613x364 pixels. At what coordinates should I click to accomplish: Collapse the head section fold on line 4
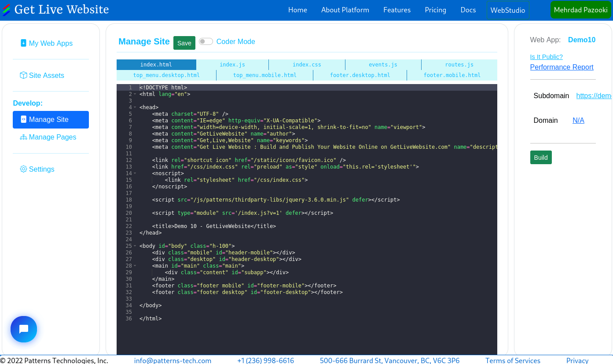pos(135,107)
